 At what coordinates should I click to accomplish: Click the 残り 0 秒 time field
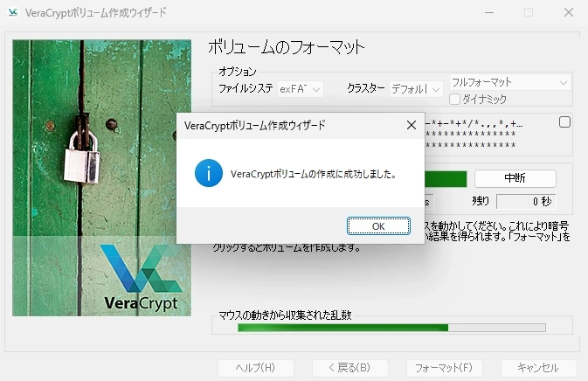coord(526,201)
